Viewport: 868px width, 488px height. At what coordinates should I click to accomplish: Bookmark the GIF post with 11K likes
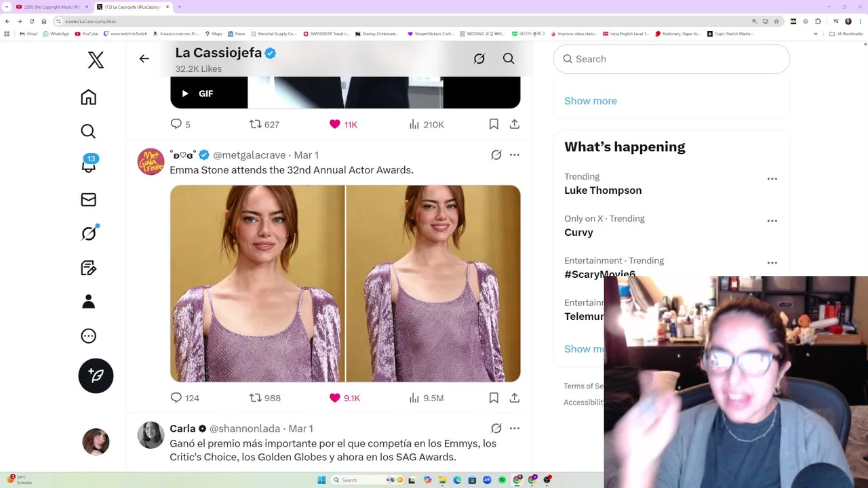(x=494, y=124)
